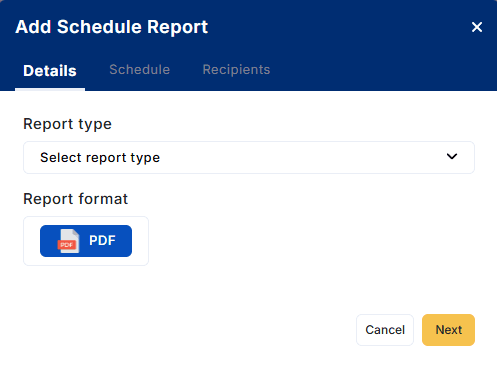Click the Report format section label
Image resolution: width=497 pixels, height=368 pixels.
click(x=76, y=199)
